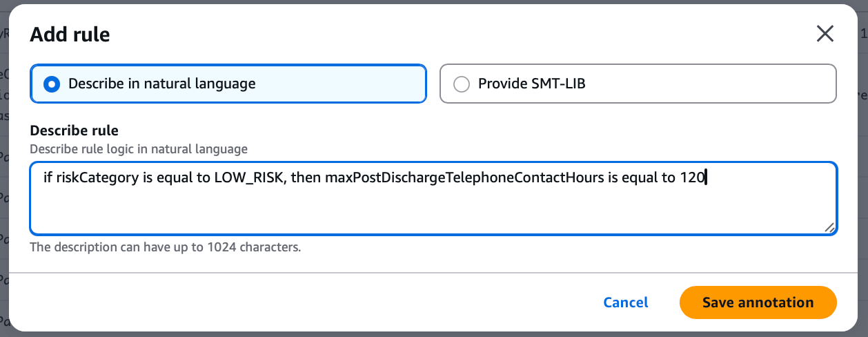Click the Add rule dialog title
The image size is (868, 337).
point(70,34)
